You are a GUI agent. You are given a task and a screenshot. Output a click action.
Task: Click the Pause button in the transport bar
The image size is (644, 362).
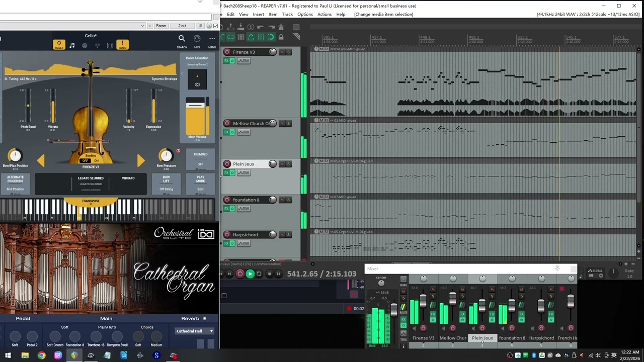click(x=278, y=274)
